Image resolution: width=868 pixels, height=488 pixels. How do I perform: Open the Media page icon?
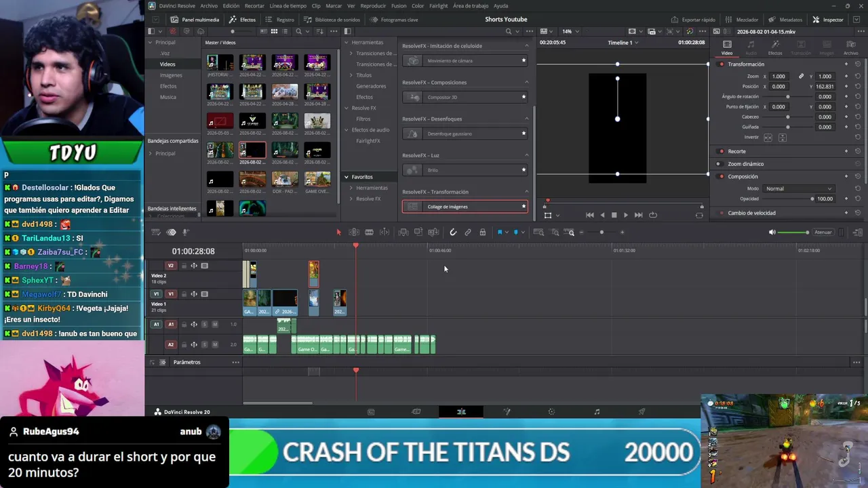[371, 411]
